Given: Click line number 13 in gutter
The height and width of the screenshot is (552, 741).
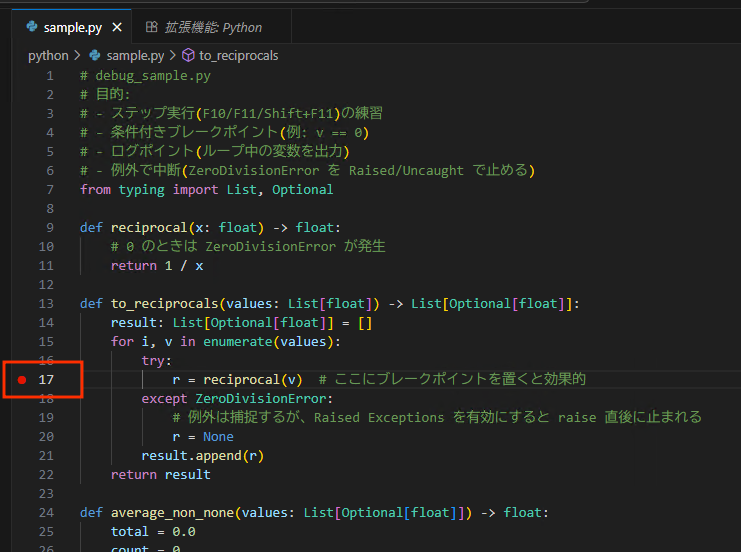Looking at the screenshot, I should [46, 304].
